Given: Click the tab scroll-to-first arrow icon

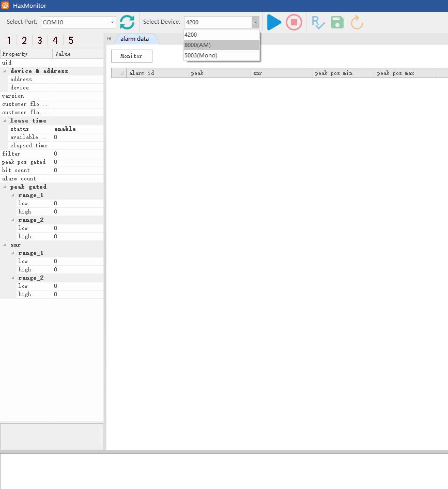Looking at the screenshot, I should click(x=109, y=39).
